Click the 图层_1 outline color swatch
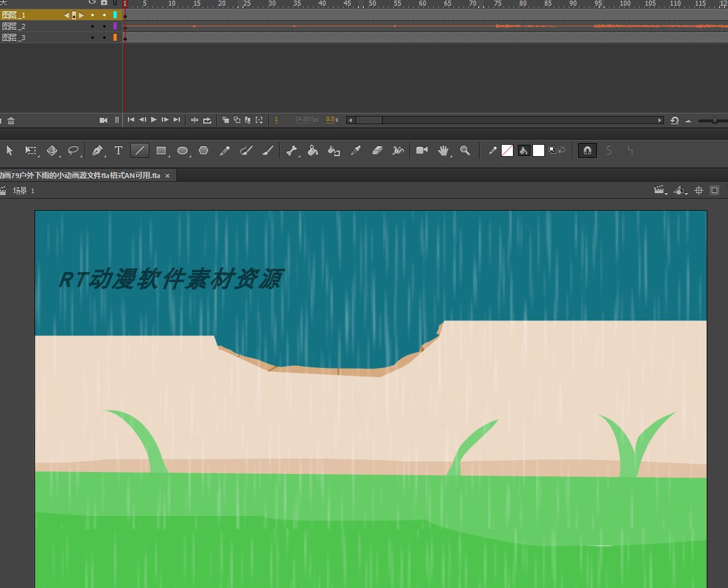Screen dimensions: 728x588 (x=115, y=15)
